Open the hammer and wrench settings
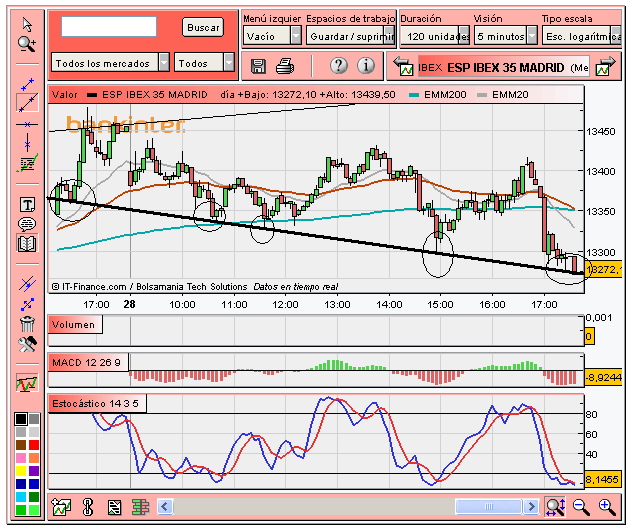632x528 pixels. [x=27, y=344]
